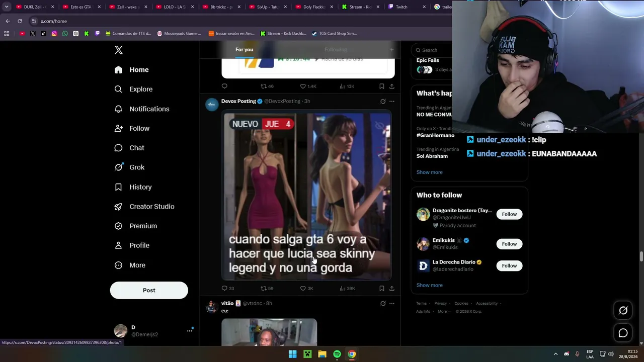Open Devox Posting profile avatar
This screenshot has width=644, height=362.
click(x=212, y=104)
